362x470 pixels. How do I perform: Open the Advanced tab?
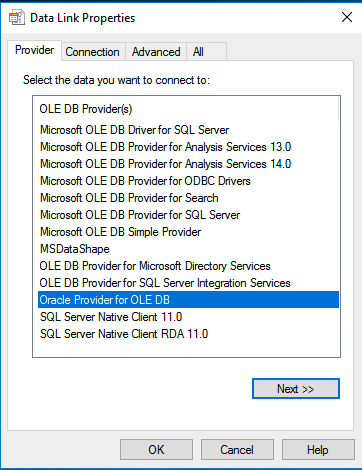(156, 52)
